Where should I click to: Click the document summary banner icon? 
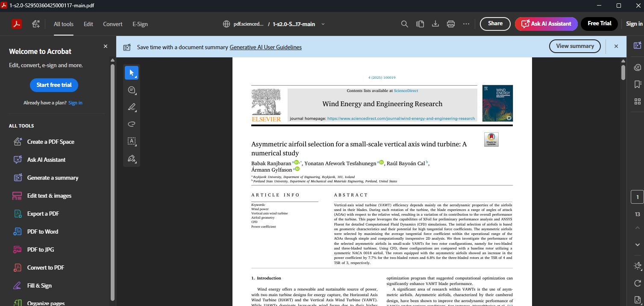(127, 47)
